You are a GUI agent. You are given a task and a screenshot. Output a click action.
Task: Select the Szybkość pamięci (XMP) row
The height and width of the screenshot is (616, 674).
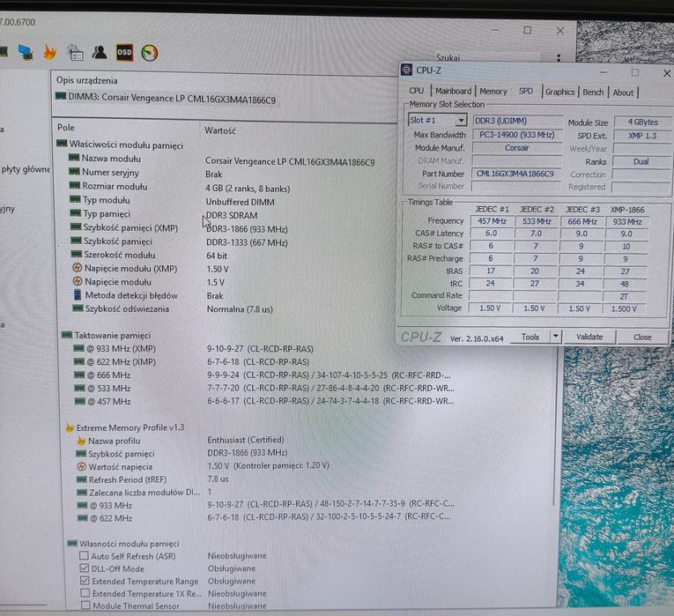pyautogui.click(x=179, y=228)
